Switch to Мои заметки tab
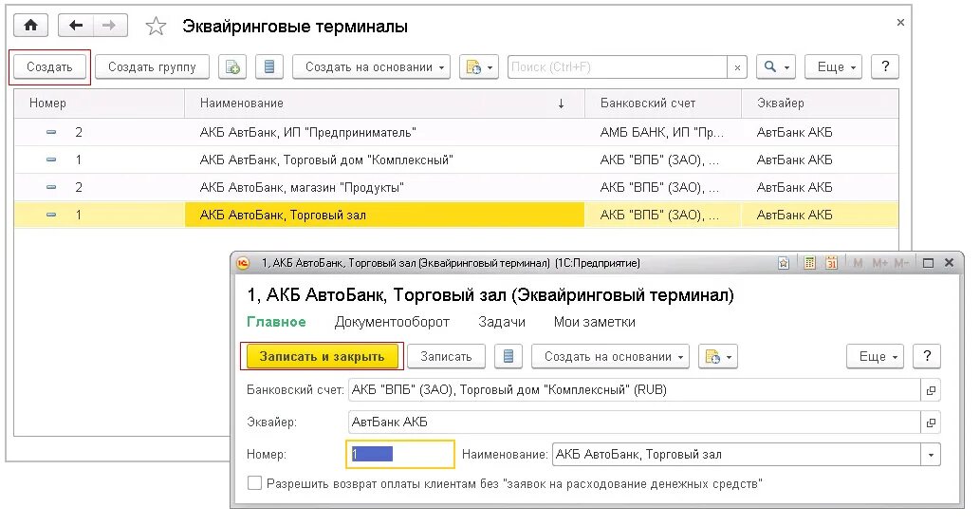 [595, 322]
